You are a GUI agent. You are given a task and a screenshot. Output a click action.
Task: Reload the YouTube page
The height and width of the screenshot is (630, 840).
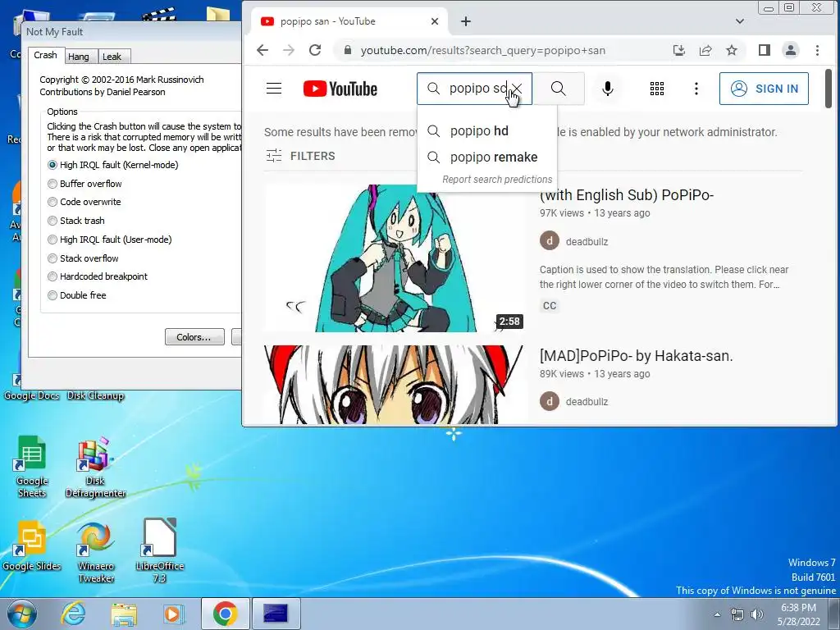(315, 50)
